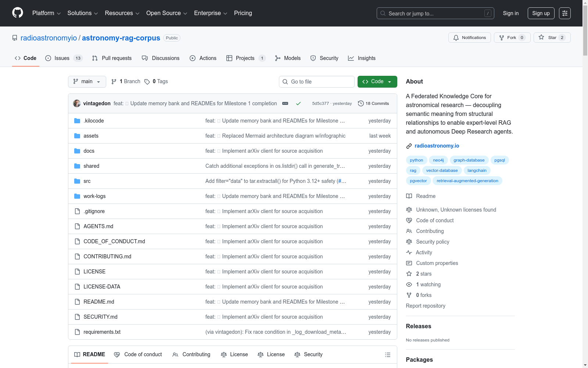Open the SECURITY.md file
Image resolution: width=588 pixels, height=368 pixels.
coord(100,317)
